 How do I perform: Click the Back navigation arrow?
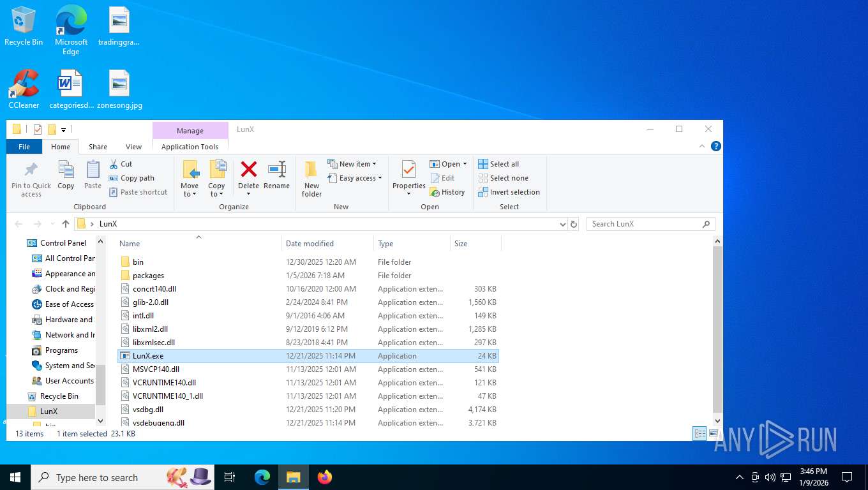[x=19, y=224]
